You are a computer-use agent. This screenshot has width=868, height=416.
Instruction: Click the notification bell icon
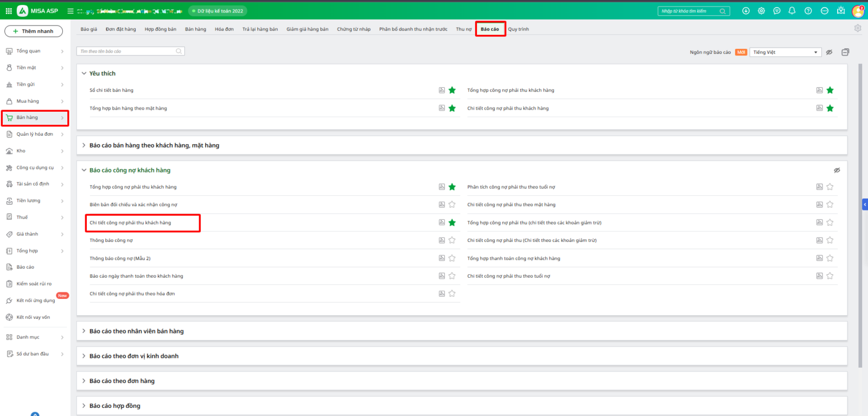point(792,11)
